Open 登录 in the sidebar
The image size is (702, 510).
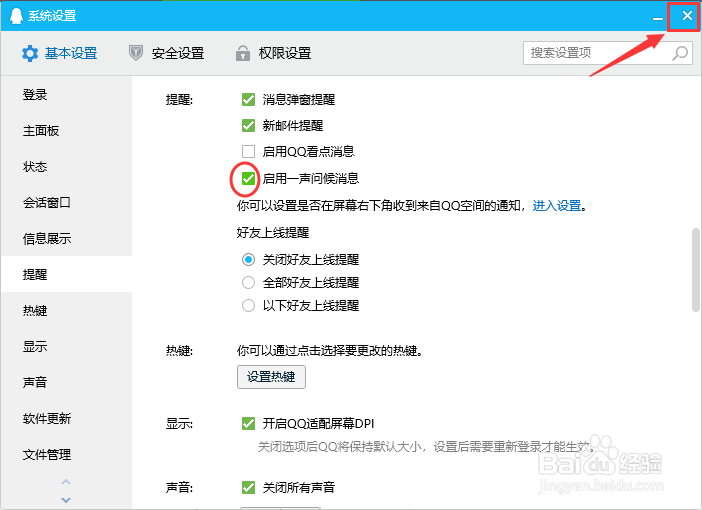(x=66, y=94)
